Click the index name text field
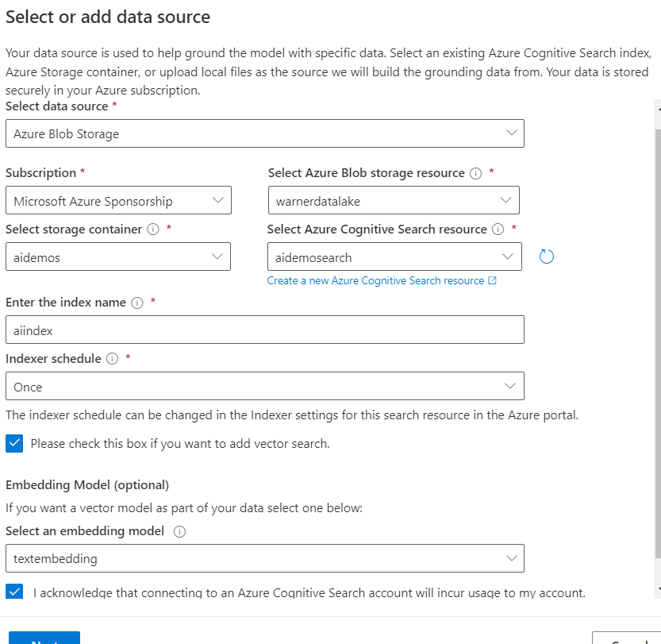661x644 pixels. pyautogui.click(x=264, y=330)
